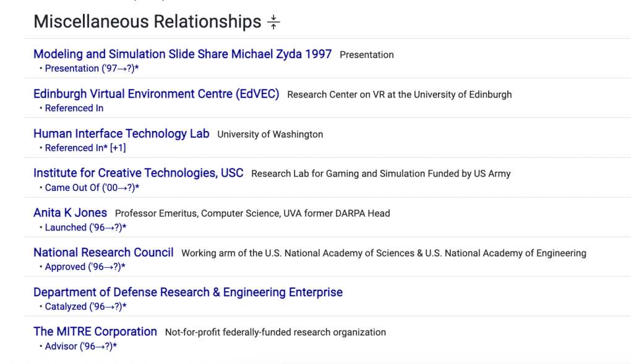Viewport: 631px width, 364px height.
Task: Open Anita K Jones profile
Action: 70,213
